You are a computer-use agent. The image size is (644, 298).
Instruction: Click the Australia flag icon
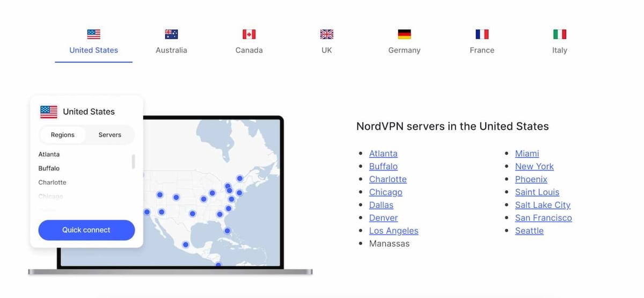pos(171,34)
